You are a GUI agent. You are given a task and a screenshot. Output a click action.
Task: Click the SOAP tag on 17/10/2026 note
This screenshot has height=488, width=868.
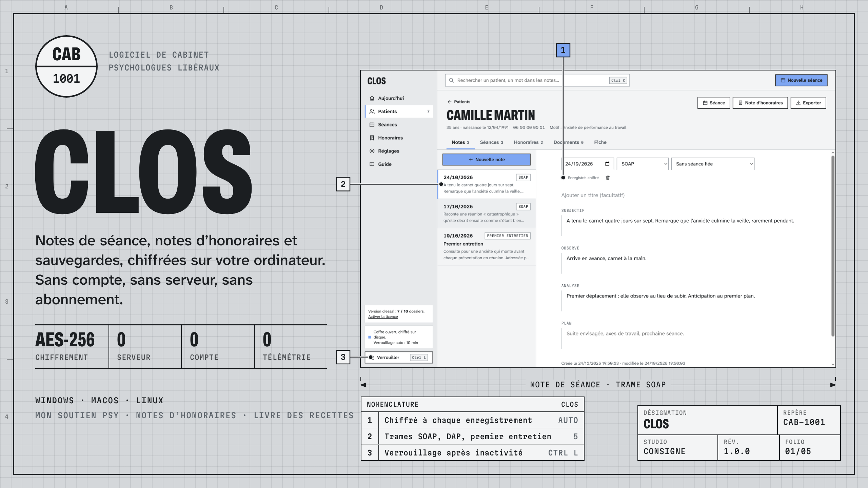(523, 207)
